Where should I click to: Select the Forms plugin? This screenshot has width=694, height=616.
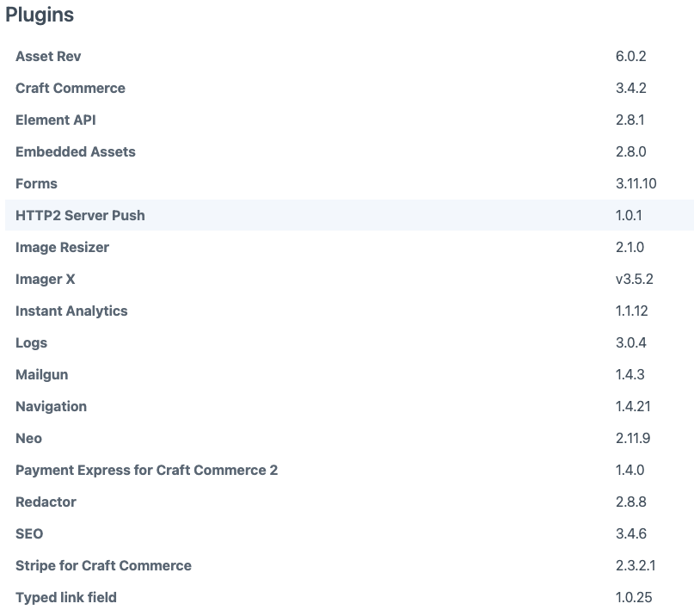tap(36, 183)
